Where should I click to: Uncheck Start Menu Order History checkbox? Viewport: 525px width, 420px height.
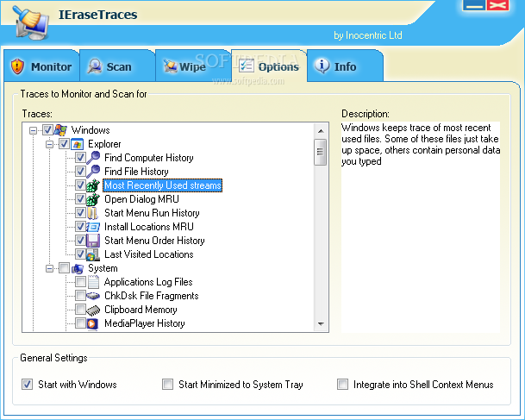coord(80,240)
